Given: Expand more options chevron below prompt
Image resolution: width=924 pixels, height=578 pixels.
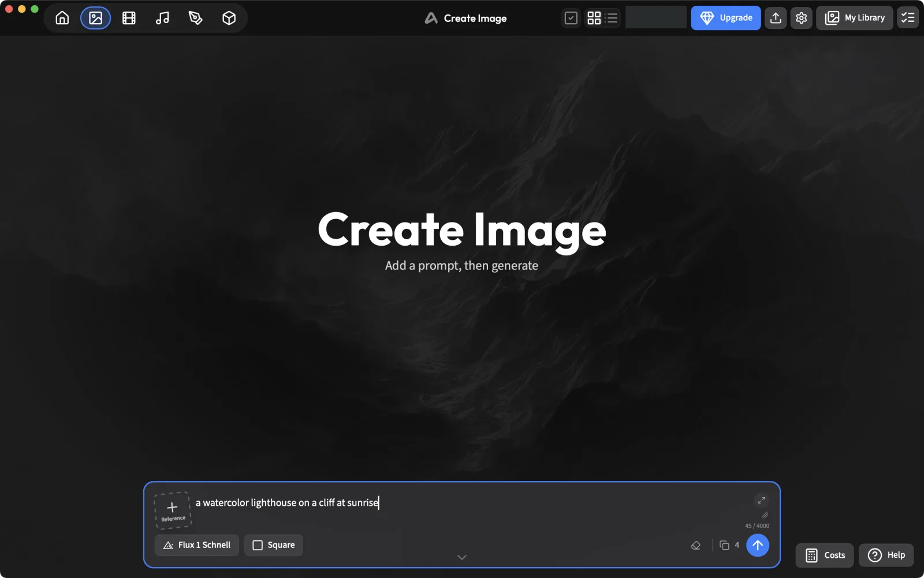Looking at the screenshot, I should (x=462, y=557).
